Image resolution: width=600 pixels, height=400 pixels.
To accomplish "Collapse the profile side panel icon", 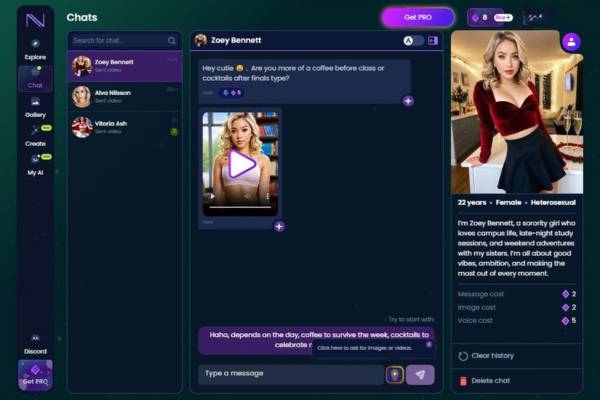I will [433, 41].
